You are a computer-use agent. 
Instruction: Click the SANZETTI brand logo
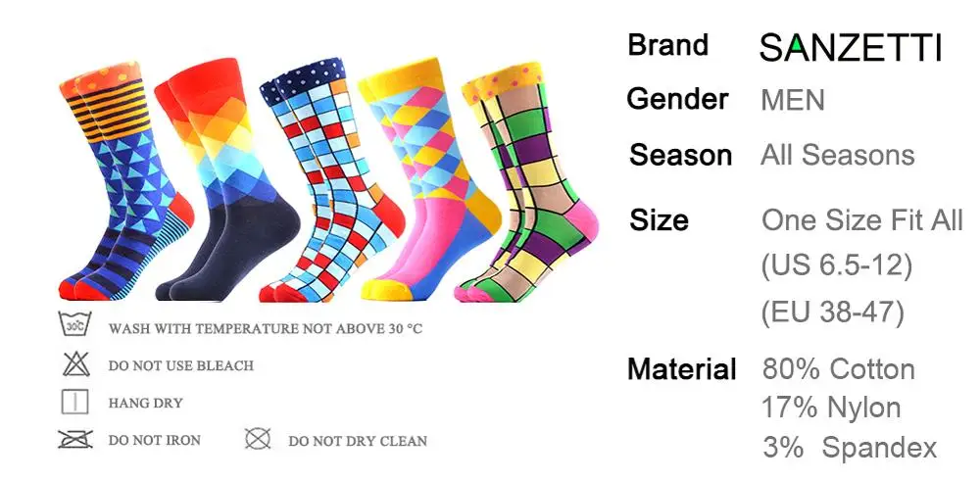851,48
